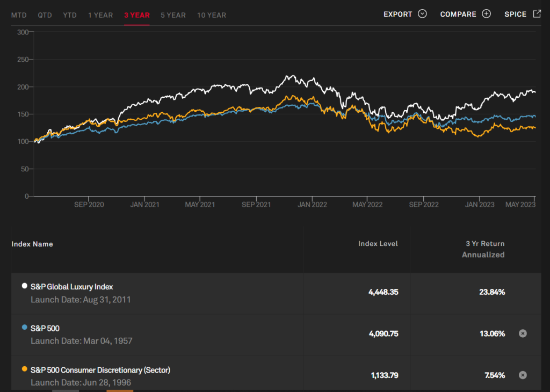Viewport: 550px width, 392px height.
Task: Click the 100 y-axis label
Action: pos(23,142)
